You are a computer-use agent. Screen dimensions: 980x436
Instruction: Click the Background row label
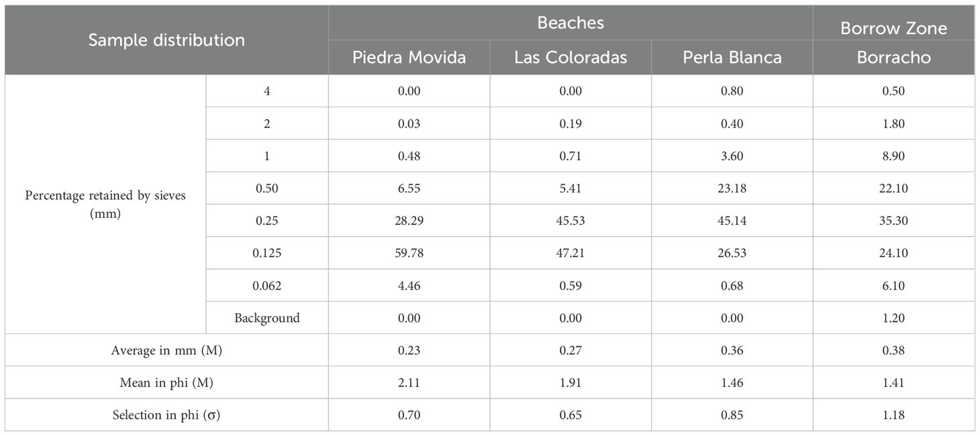click(267, 318)
